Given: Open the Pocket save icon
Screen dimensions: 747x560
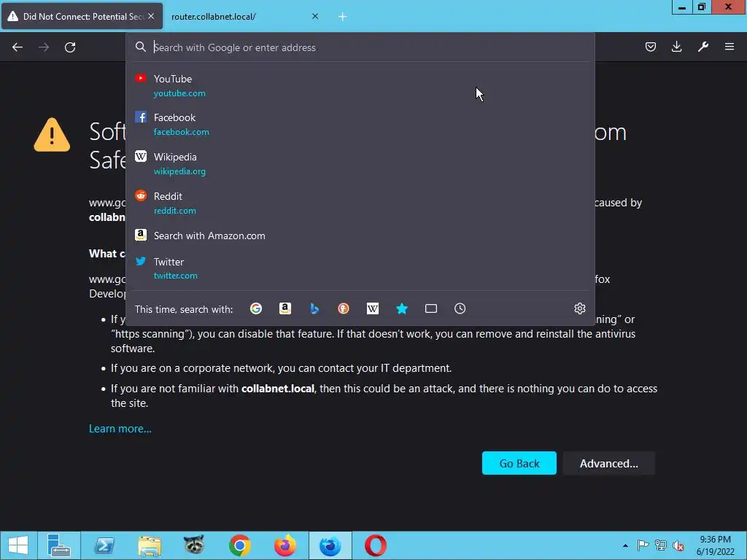Looking at the screenshot, I should pos(650,47).
